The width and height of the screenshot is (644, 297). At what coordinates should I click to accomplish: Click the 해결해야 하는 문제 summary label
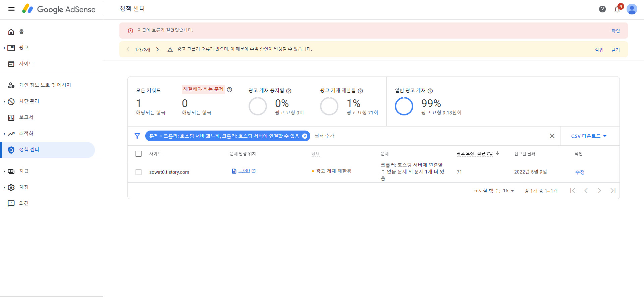(x=203, y=89)
